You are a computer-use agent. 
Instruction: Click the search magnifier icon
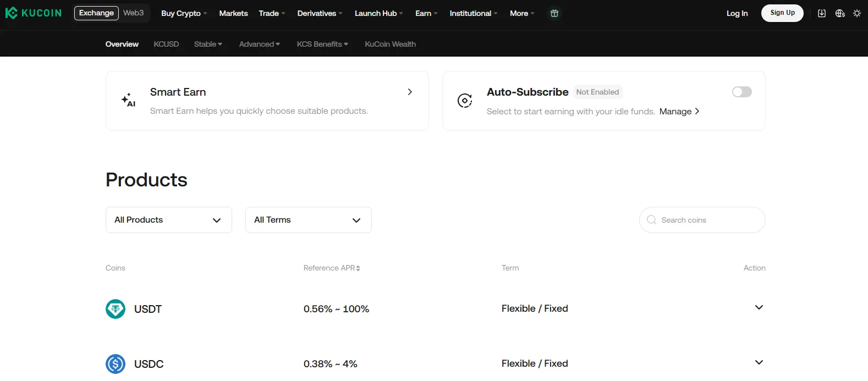pos(652,220)
